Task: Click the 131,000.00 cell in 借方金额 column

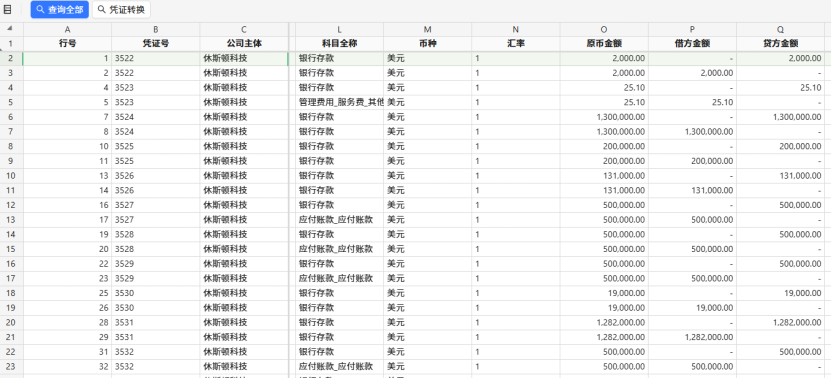Action: click(692, 190)
